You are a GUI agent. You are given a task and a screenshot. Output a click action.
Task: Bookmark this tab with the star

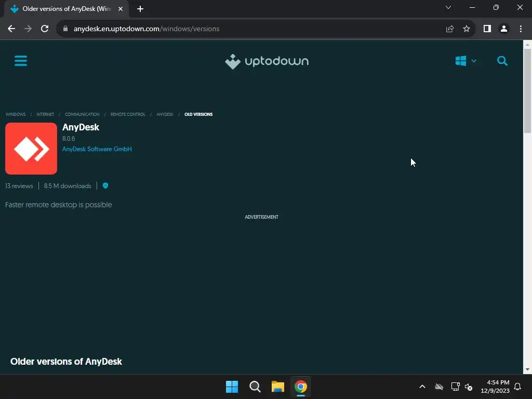click(x=467, y=29)
